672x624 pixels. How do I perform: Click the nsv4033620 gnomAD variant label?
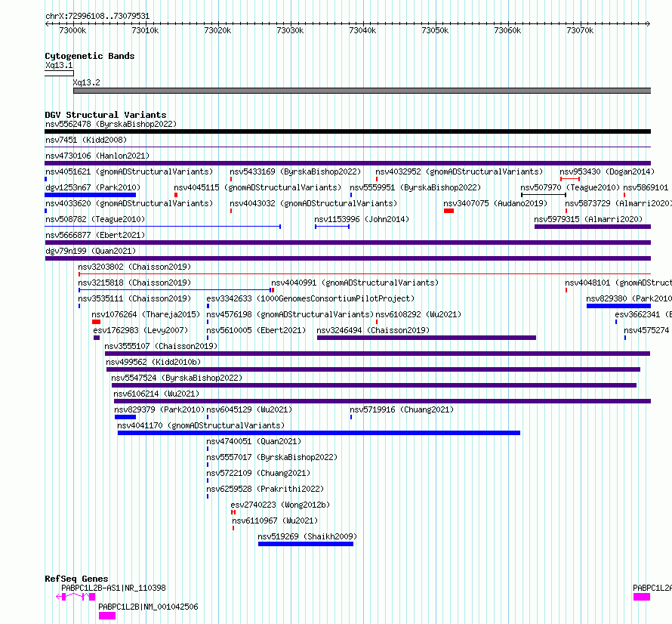click(129, 203)
